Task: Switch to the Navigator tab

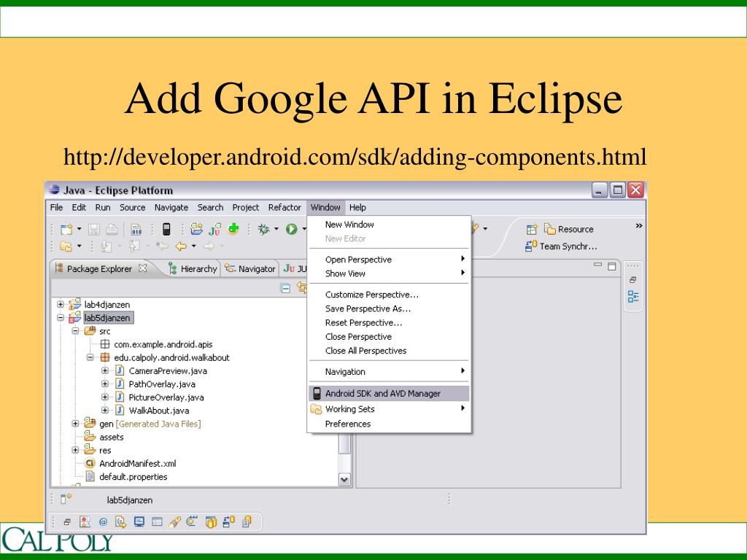Action: coord(251,268)
